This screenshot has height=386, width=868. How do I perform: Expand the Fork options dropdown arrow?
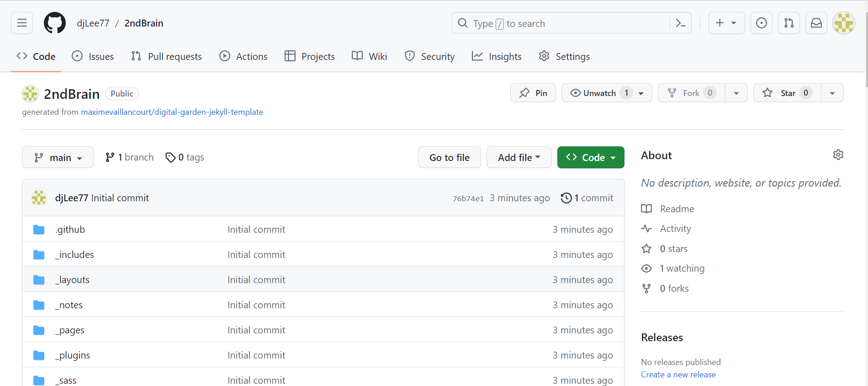pyautogui.click(x=736, y=93)
